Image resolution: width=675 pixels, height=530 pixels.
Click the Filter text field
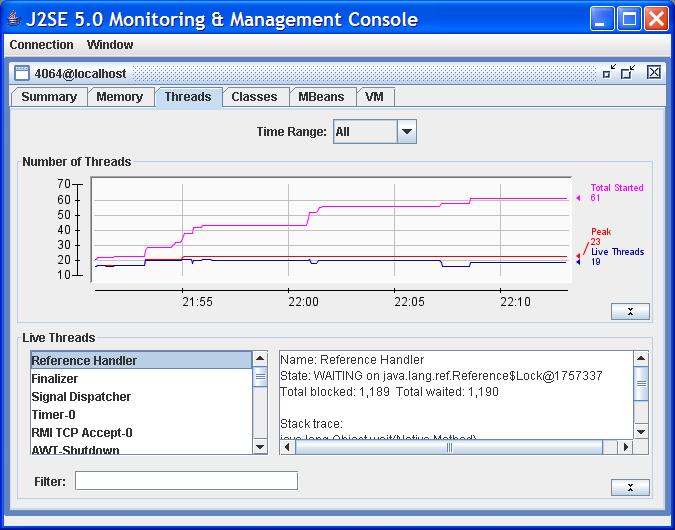click(x=186, y=481)
